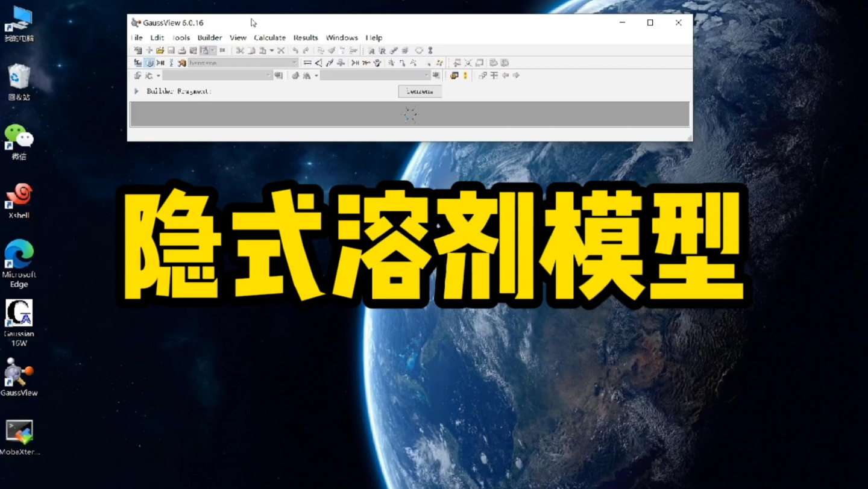This screenshot has width=868, height=489.
Task: Click the right arrow navigation icon
Action: [516, 75]
